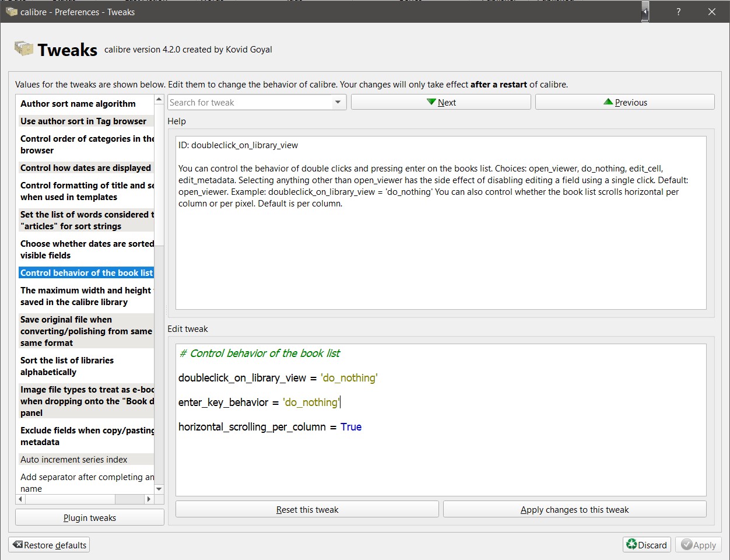Select Control behavior of the book list
Viewport: 730px width, 560px height.
click(x=86, y=273)
